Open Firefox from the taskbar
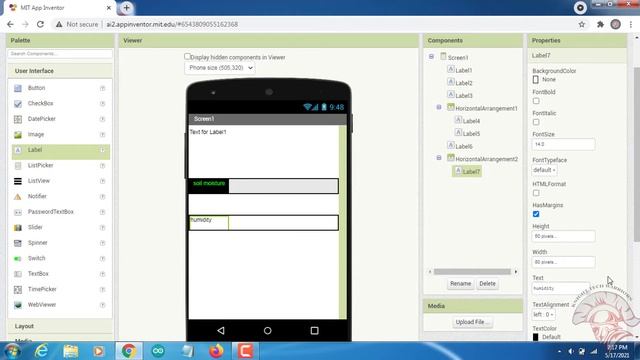The width and height of the screenshot is (640, 360). [x=216, y=351]
